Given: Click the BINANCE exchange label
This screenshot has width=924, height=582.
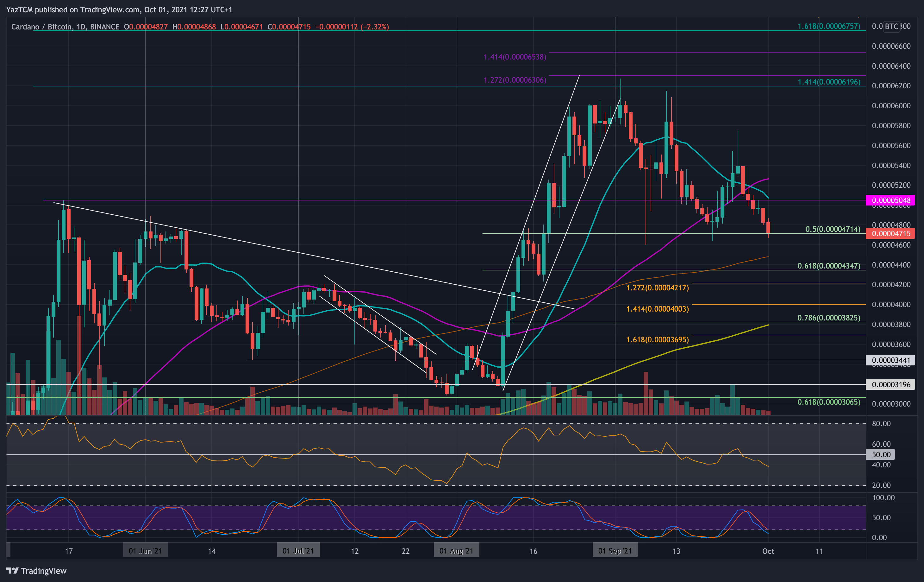Looking at the screenshot, I should [x=106, y=27].
